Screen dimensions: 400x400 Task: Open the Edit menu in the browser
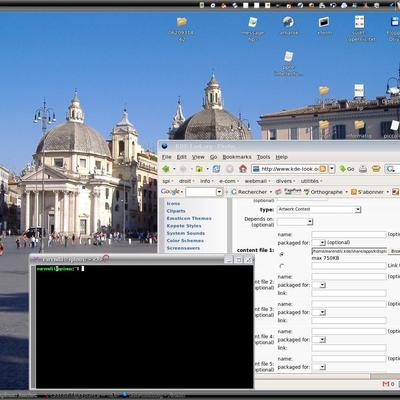182,157
